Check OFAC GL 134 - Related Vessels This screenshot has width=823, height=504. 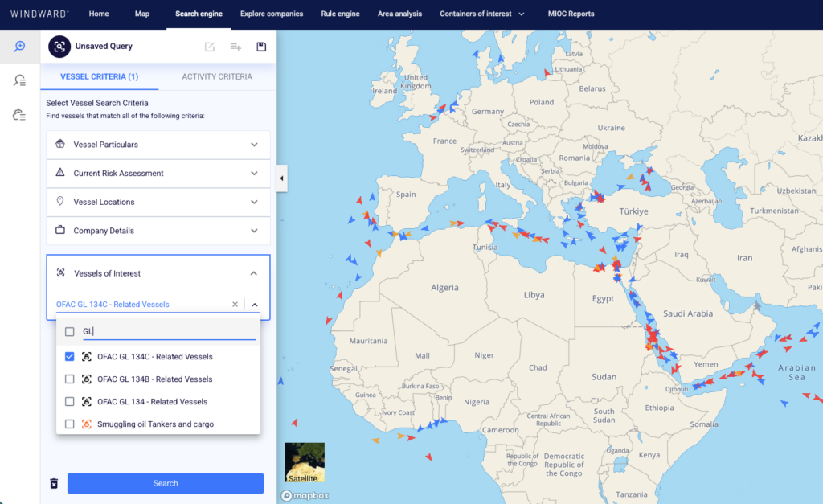(69, 402)
